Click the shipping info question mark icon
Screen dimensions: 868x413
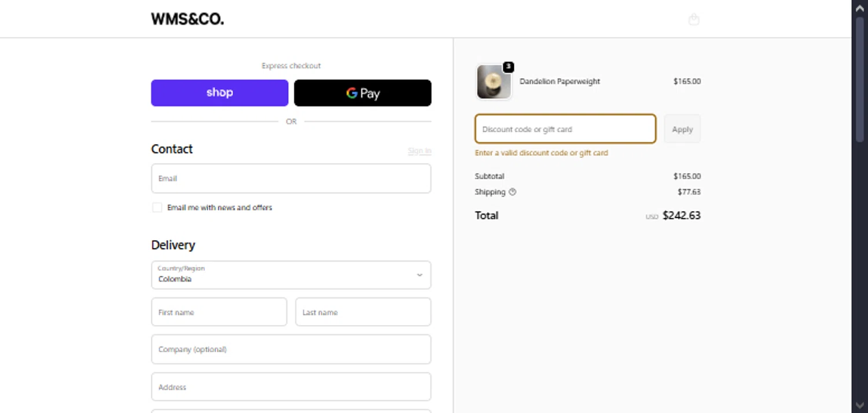(512, 192)
